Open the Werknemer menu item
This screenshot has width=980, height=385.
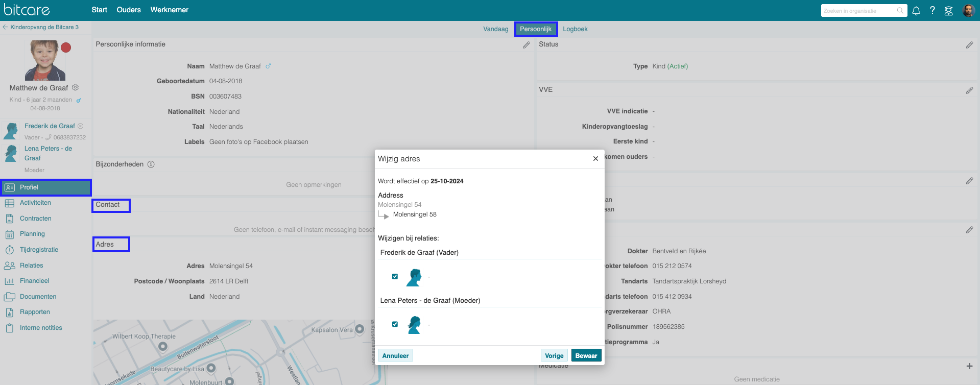click(x=169, y=10)
